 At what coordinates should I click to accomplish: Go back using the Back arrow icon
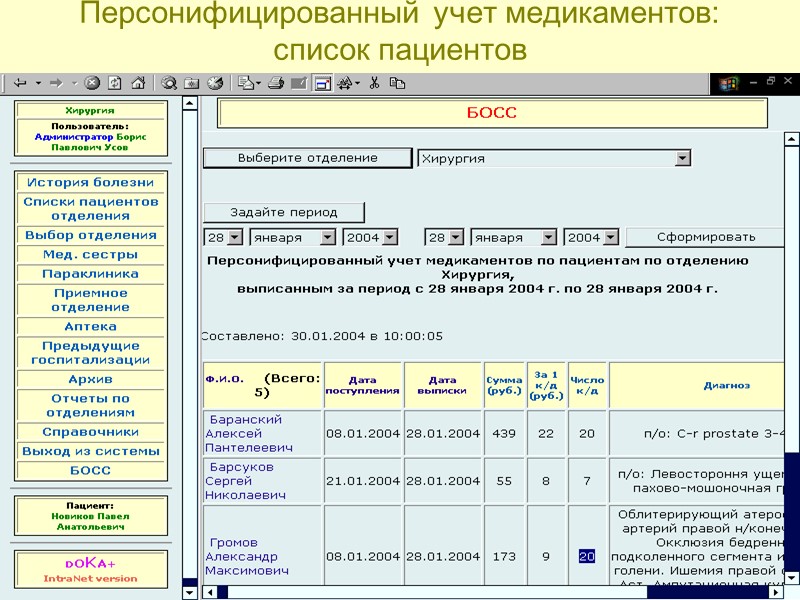[20, 83]
